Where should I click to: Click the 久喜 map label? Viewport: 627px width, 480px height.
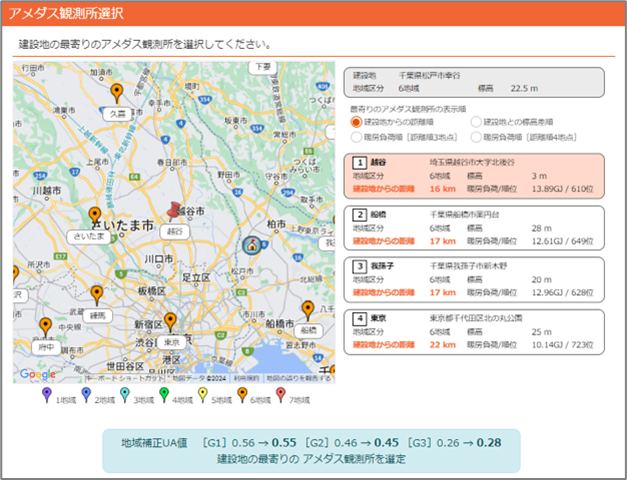(118, 114)
